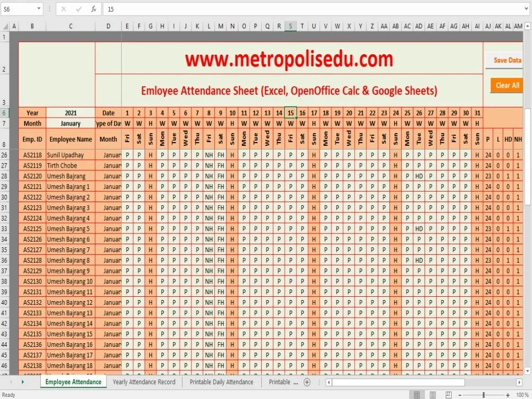Image resolution: width=532 pixels, height=399 pixels.
Task: Click the previous sheet navigation arrow
Action: tap(11, 382)
